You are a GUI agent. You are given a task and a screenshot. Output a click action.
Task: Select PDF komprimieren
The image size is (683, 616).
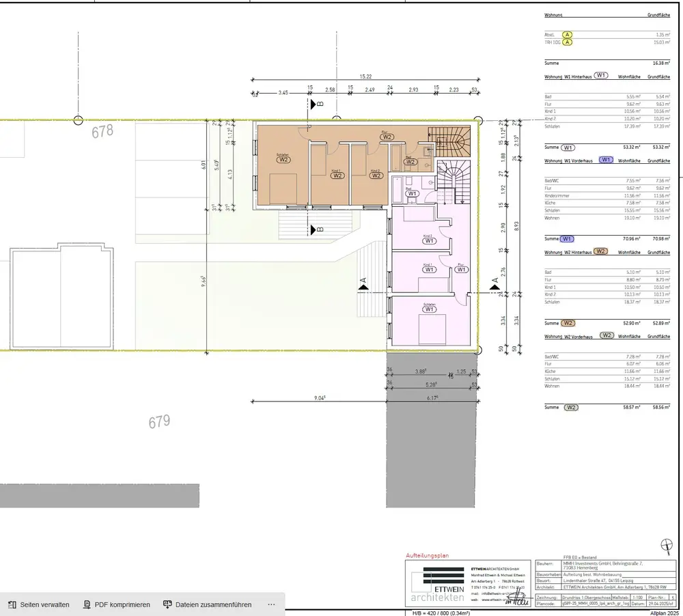pyautogui.click(x=116, y=604)
